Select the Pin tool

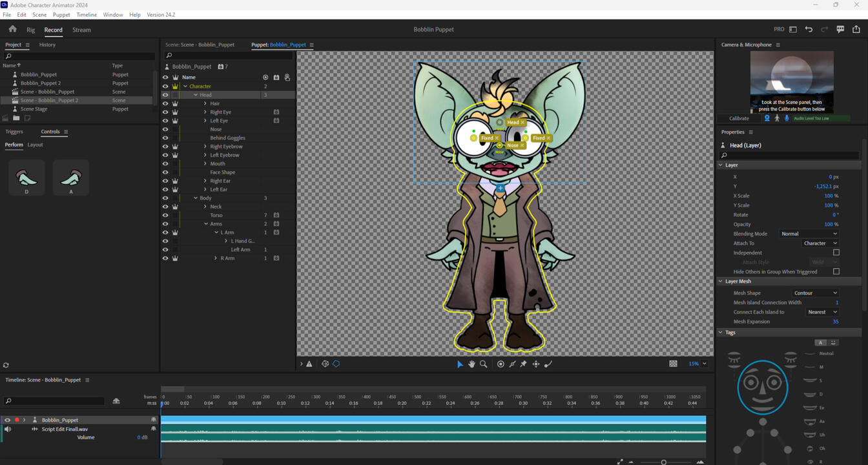pos(524,364)
